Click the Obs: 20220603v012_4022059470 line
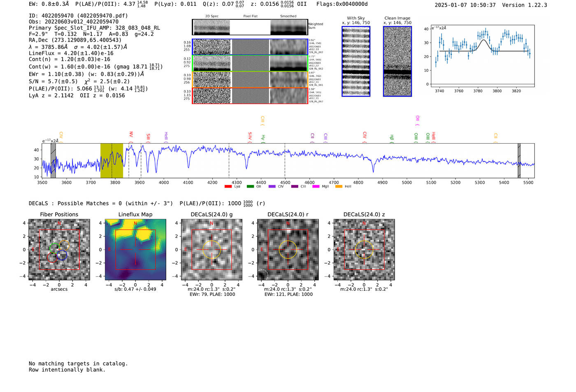This screenshot has height=392, width=576. tap(74, 22)
